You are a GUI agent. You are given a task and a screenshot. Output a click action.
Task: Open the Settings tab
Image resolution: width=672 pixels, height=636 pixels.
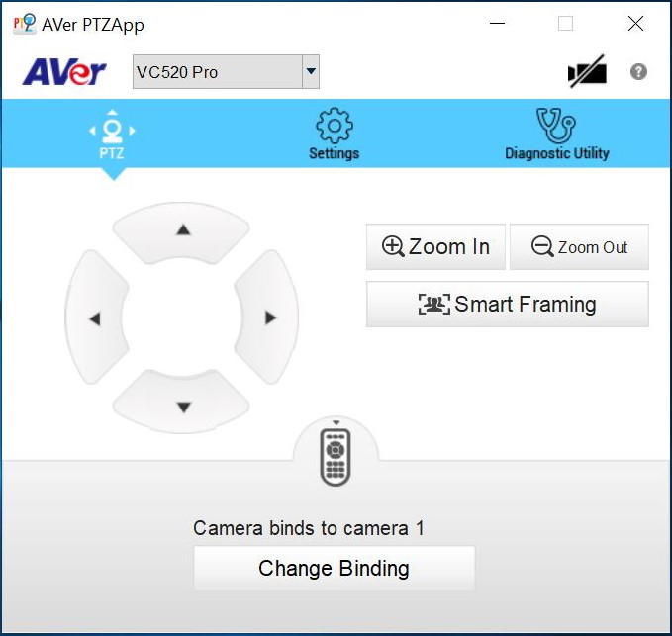(335, 135)
